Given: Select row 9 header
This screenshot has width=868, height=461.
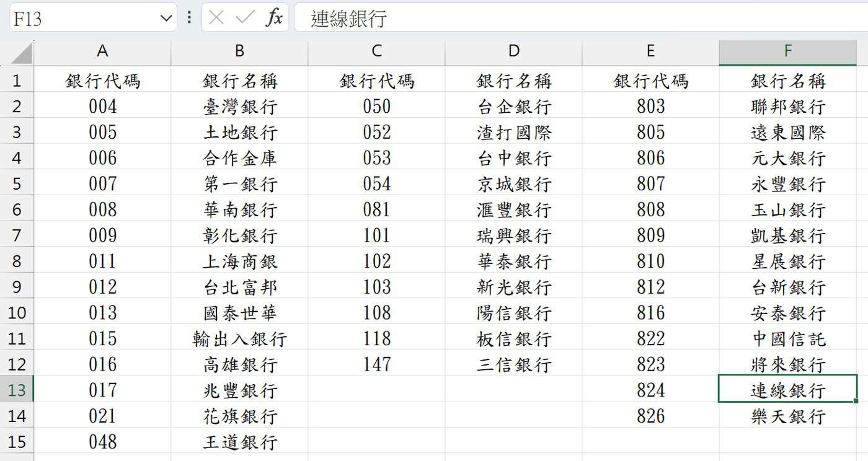Looking at the screenshot, I should [x=17, y=287].
